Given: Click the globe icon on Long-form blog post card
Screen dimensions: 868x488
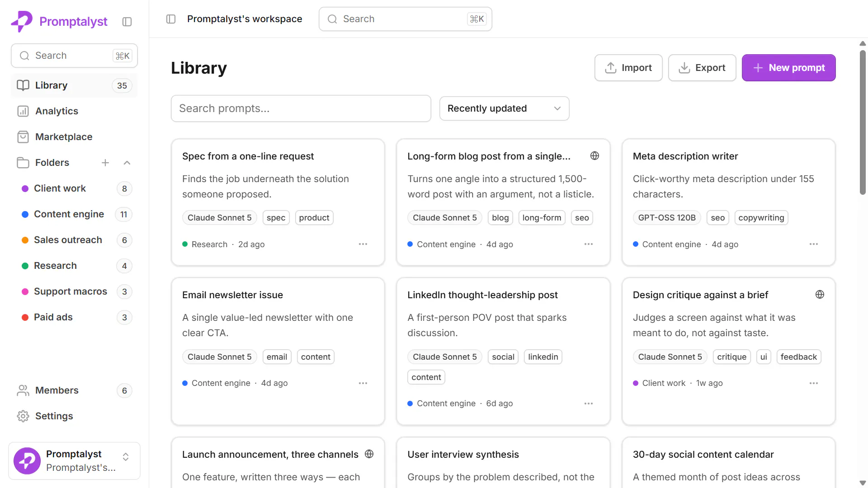Looking at the screenshot, I should click(594, 156).
